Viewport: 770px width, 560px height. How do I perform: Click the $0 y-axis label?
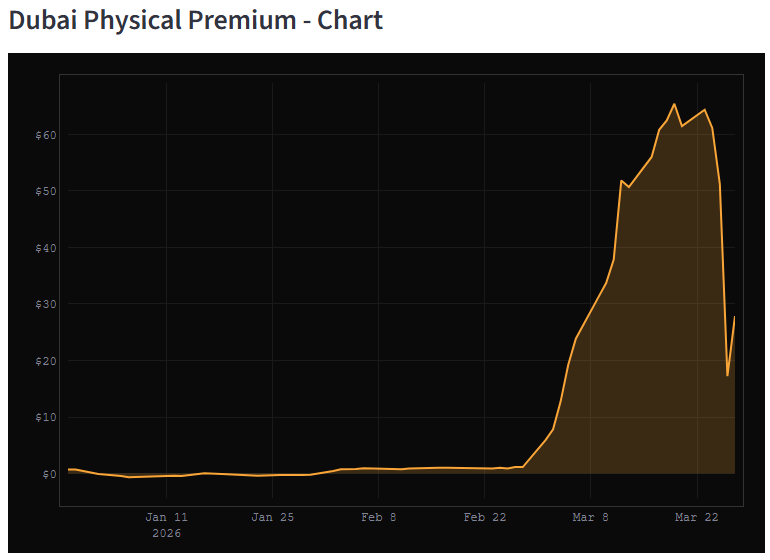click(x=49, y=475)
